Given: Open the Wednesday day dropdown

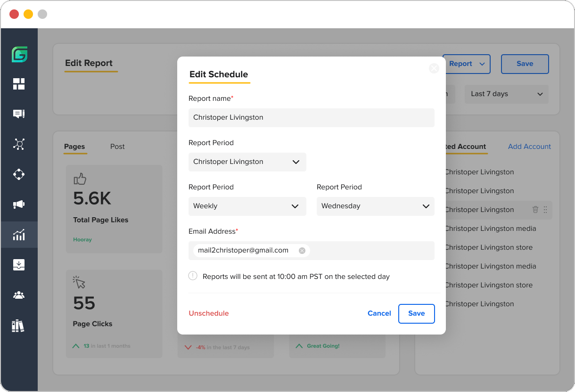Looking at the screenshot, I should (x=376, y=206).
